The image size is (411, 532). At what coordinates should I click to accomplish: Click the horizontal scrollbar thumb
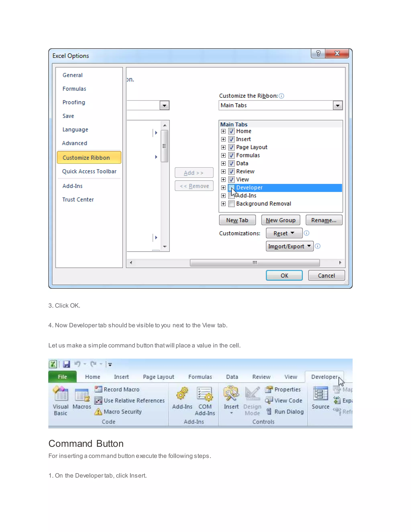pyautogui.click(x=255, y=263)
